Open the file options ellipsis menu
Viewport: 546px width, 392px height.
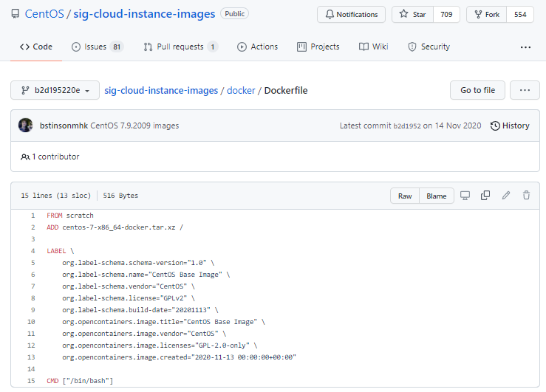click(x=525, y=91)
